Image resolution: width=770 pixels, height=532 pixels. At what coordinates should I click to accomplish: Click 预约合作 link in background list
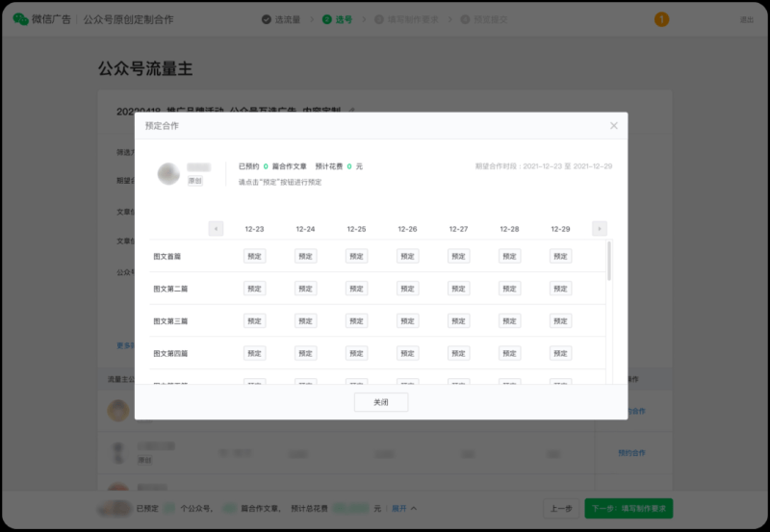coord(631,453)
